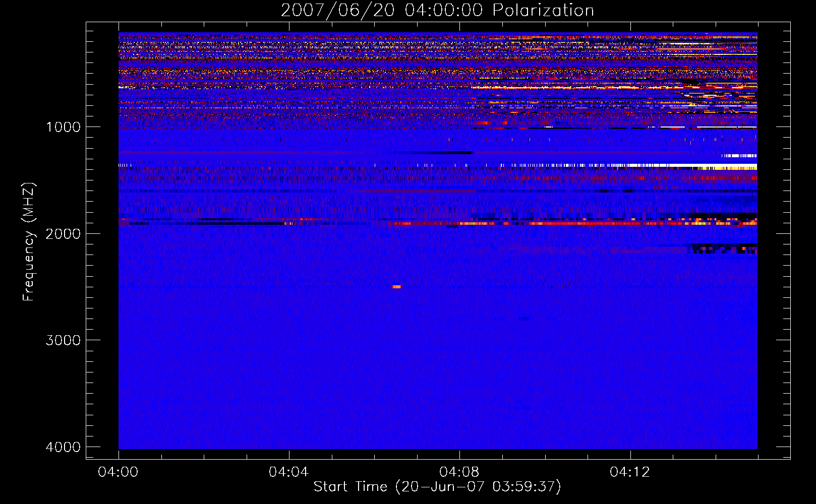Click the 04:04 time tick label

pyautogui.click(x=288, y=472)
